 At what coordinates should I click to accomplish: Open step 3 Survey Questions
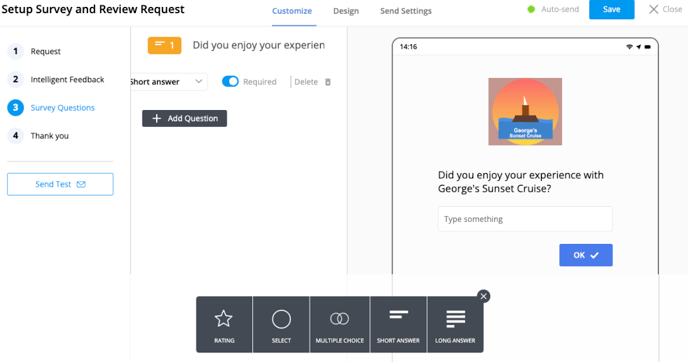coord(51,108)
